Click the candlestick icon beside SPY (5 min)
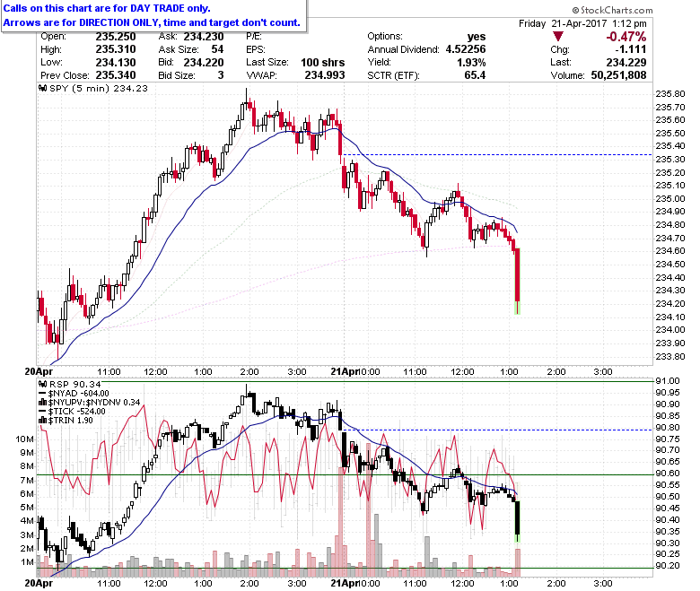This screenshot has height=591, width=700. [43, 88]
